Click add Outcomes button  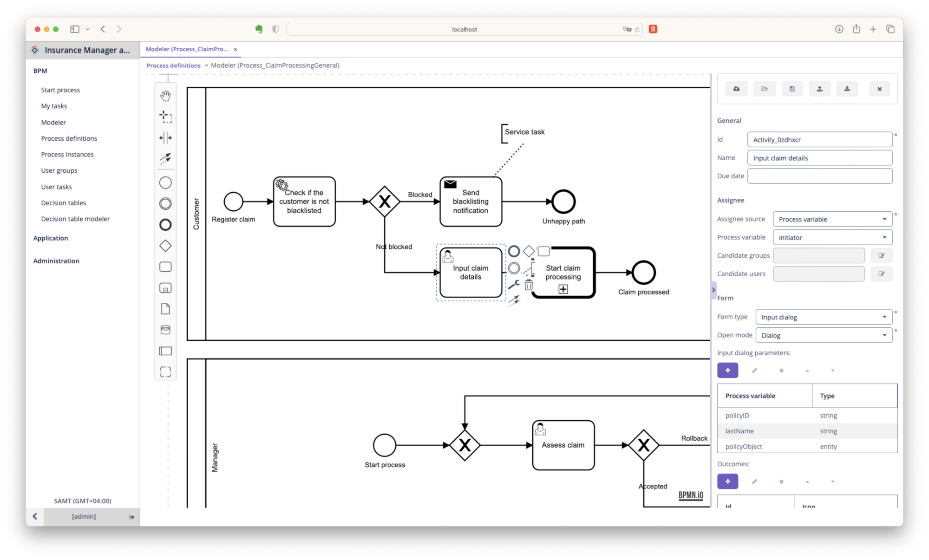tap(727, 481)
